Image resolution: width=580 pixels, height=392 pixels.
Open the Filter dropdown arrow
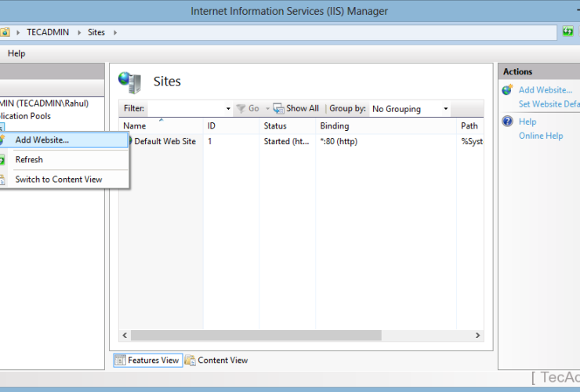[228, 109]
